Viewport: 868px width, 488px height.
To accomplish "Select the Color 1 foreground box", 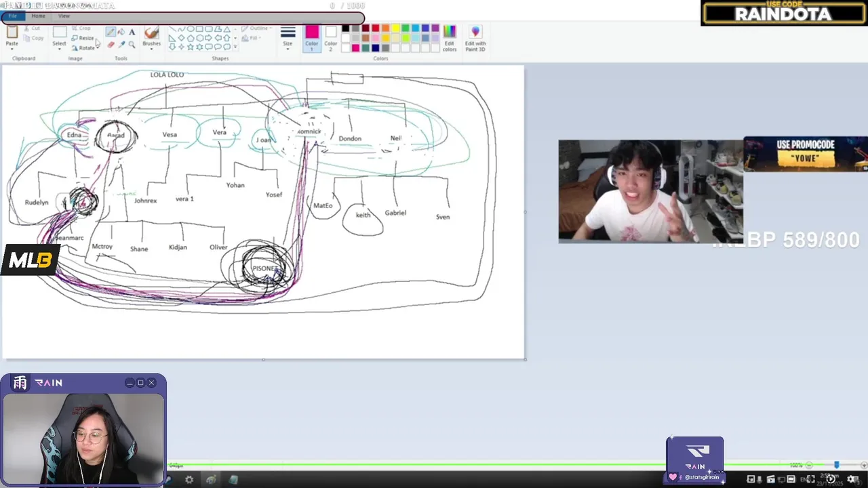I will tap(311, 39).
